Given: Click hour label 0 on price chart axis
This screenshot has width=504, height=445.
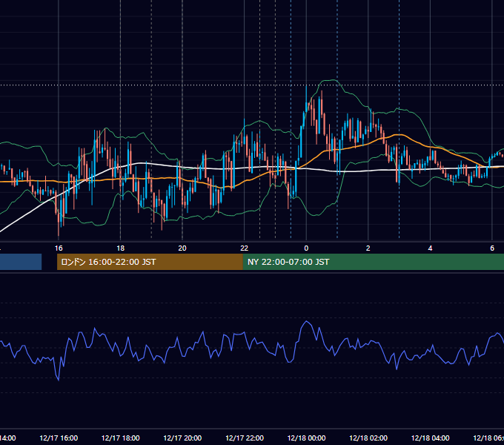Looking at the screenshot, I should [306, 248].
